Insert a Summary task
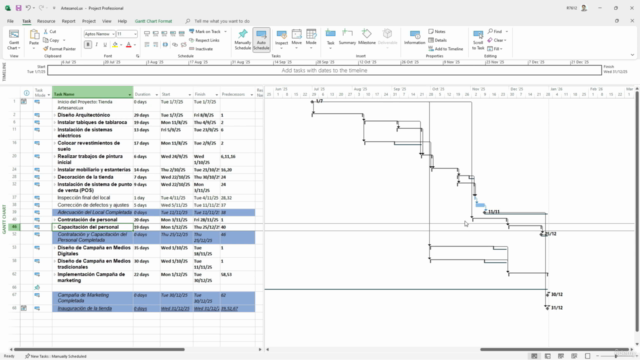 coord(347,37)
